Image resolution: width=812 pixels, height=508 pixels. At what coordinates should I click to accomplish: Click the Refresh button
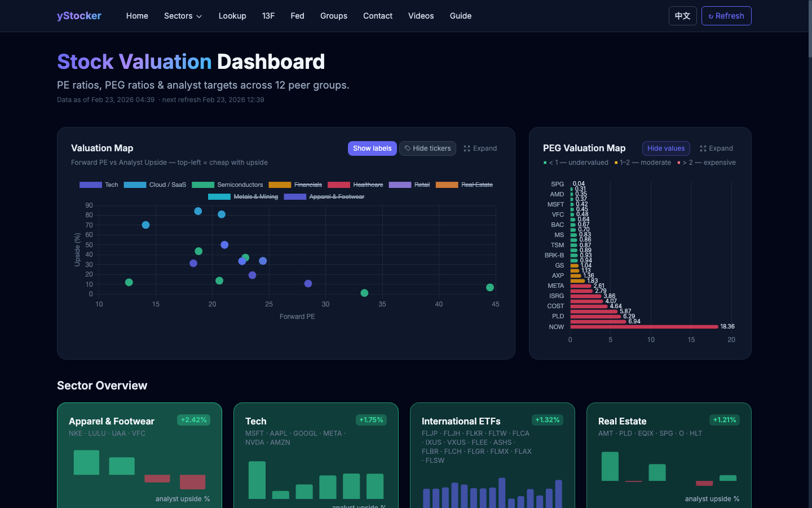[726, 16]
